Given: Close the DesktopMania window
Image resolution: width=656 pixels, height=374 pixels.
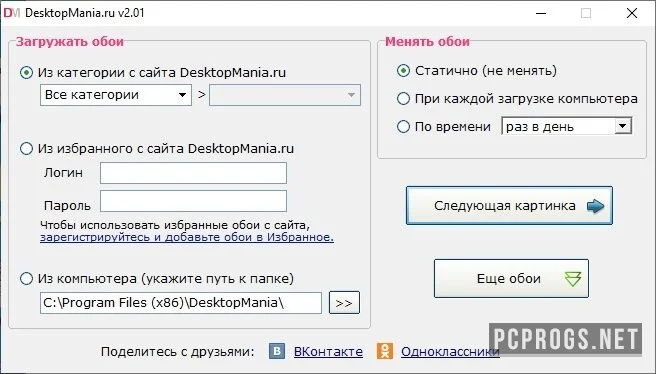Looking at the screenshot, I should coord(632,13).
